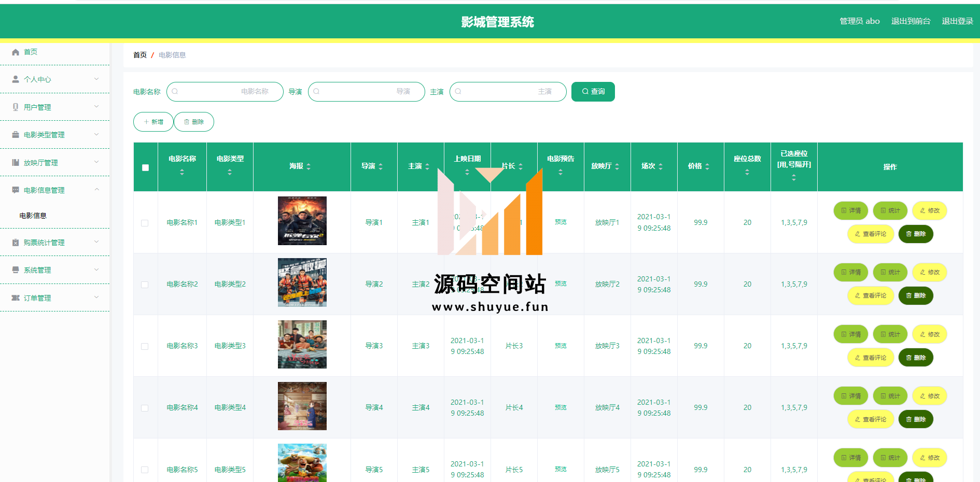Click dark 删除 button for 电影名称1 row
This screenshot has height=482, width=980.
click(916, 234)
